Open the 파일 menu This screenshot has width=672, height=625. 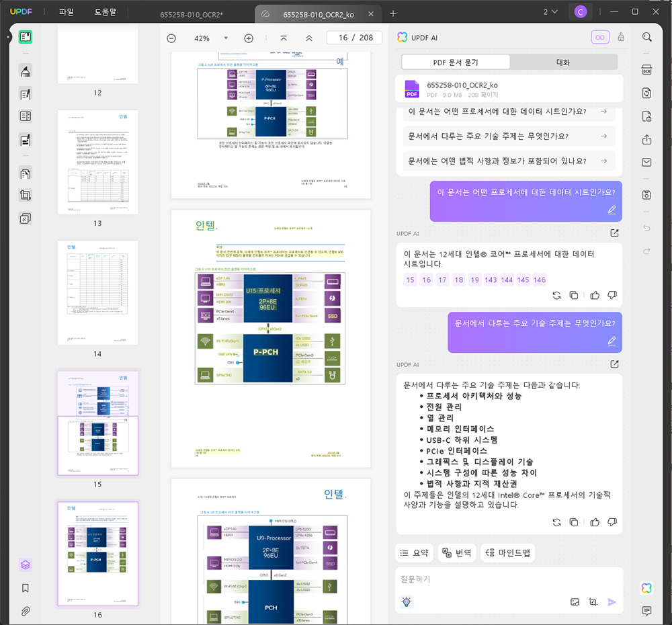(66, 12)
